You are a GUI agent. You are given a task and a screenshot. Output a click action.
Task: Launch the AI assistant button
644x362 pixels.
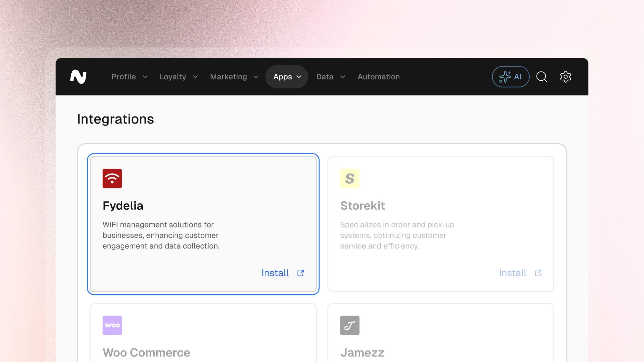coord(510,77)
